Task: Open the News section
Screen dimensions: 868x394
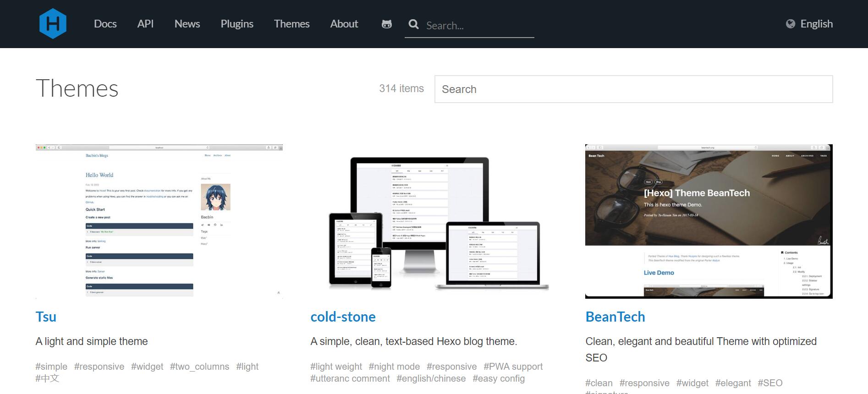Action: (x=187, y=24)
